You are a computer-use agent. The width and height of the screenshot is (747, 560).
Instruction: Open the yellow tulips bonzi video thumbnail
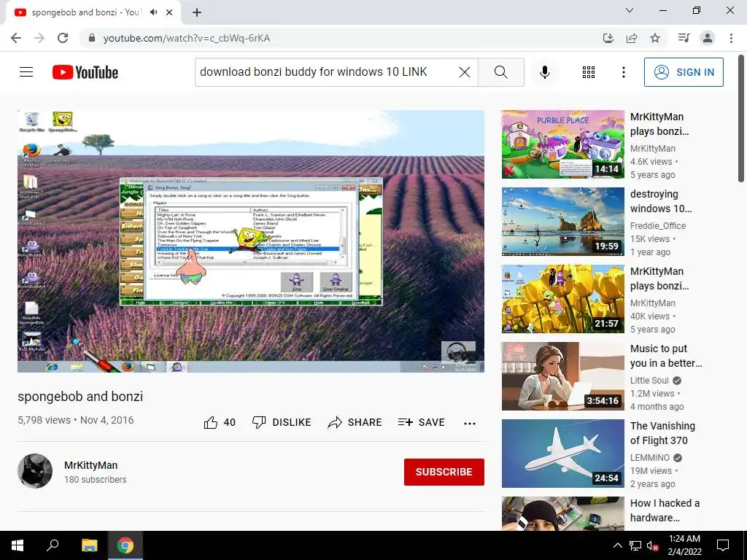562,298
